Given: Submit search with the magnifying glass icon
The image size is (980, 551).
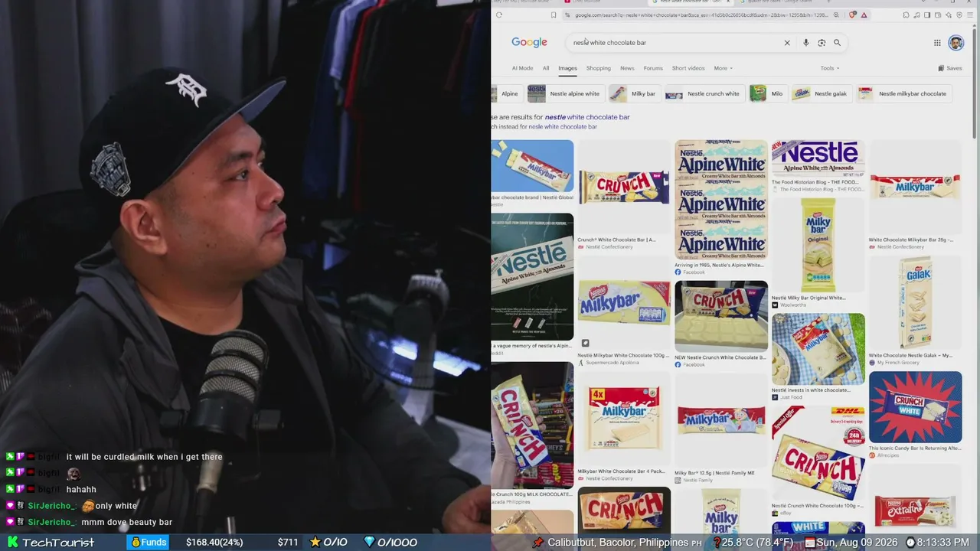Looking at the screenshot, I should [837, 43].
